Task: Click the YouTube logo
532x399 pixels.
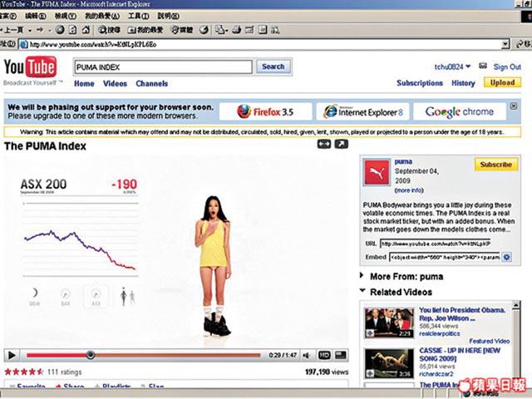Action: [32, 68]
